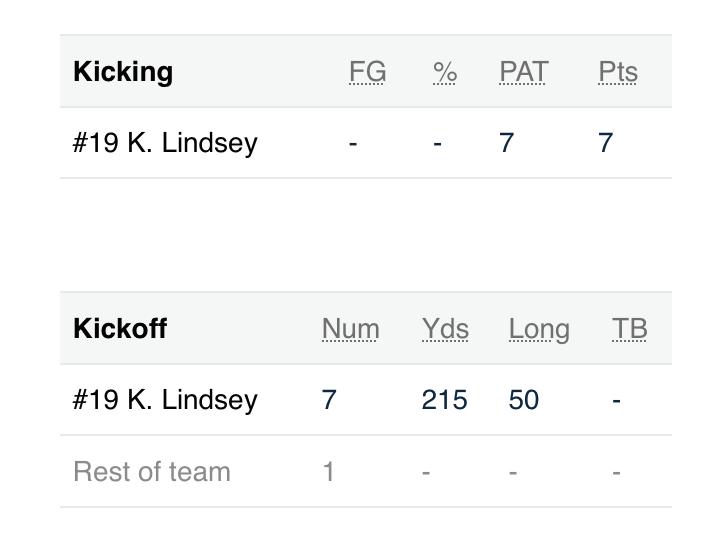Screen dimensions: 714x548
Task: Click the Long column header
Action: coord(539,329)
